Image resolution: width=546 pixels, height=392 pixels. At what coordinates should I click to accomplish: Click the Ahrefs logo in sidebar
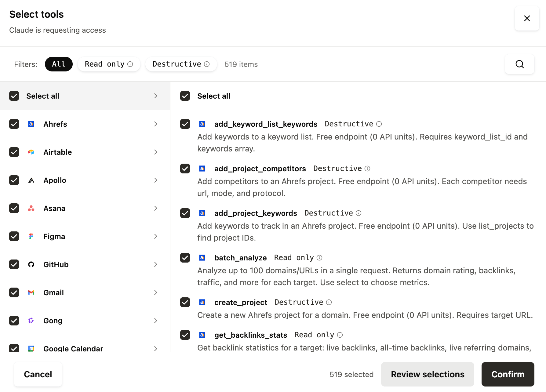[31, 124]
